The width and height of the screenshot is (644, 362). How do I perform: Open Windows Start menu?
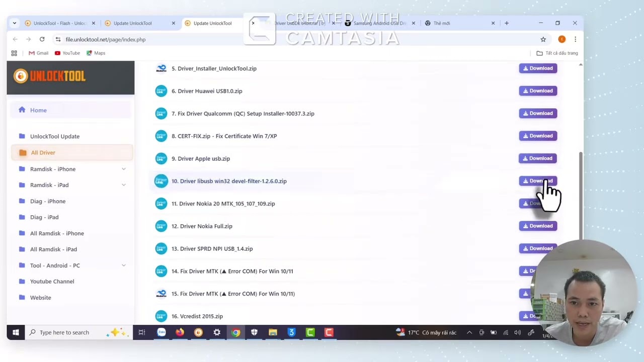click(x=16, y=332)
